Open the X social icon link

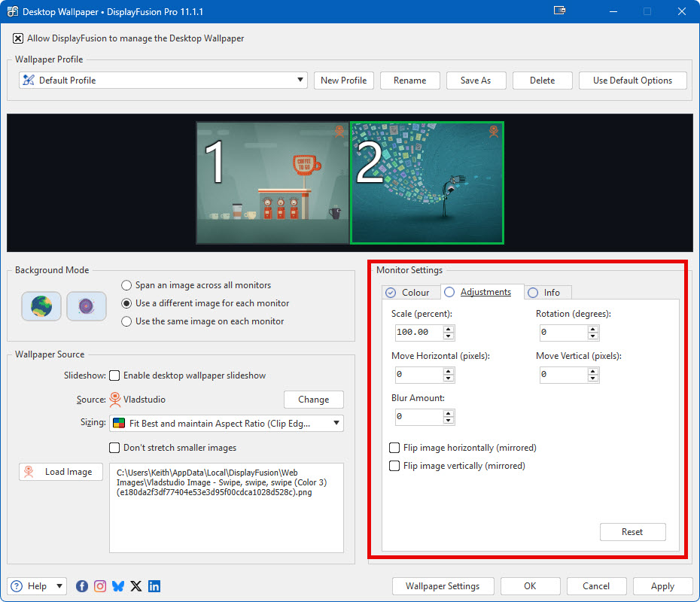[136, 586]
